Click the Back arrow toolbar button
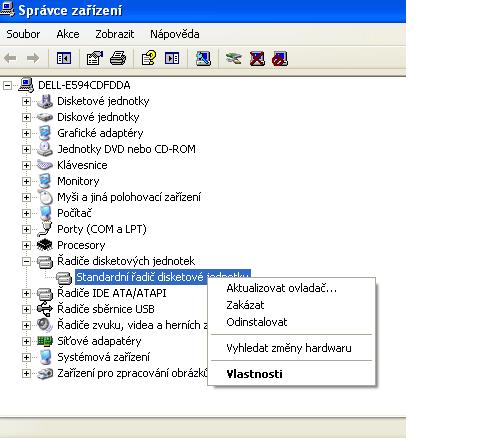Viewport: 500px width, 438px height. [x=10, y=59]
